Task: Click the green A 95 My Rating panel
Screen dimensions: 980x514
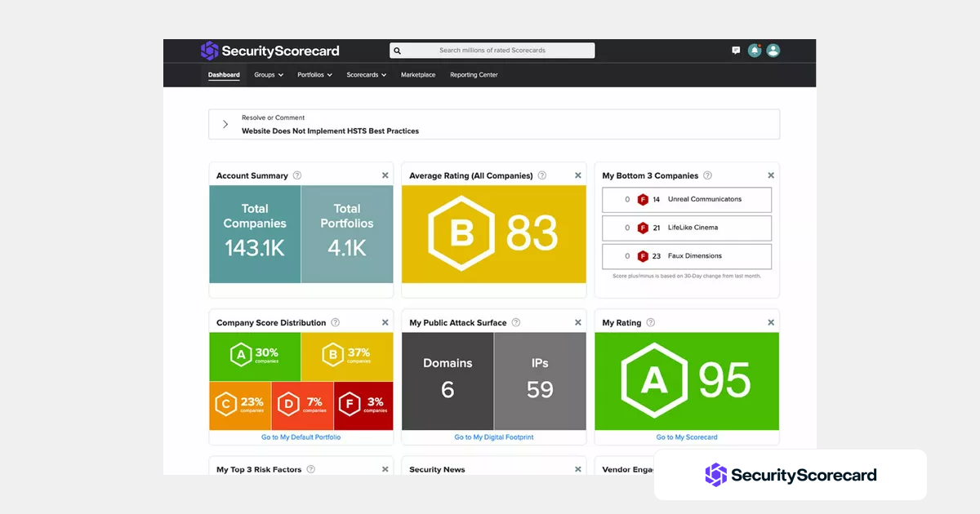Action: [687, 381]
